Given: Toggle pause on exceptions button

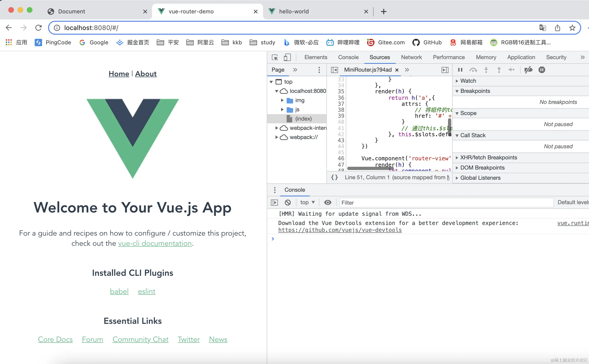Looking at the screenshot, I should coord(542,70).
